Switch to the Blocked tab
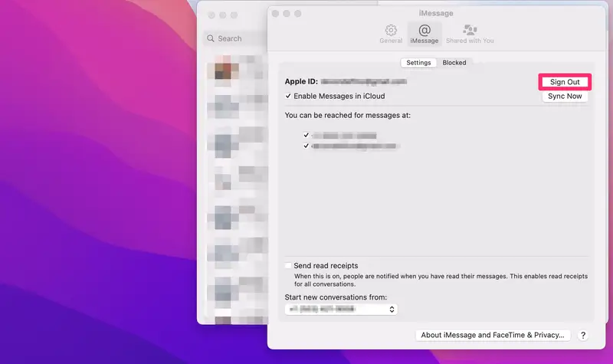Screen dimensions: 613x364 [454, 63]
